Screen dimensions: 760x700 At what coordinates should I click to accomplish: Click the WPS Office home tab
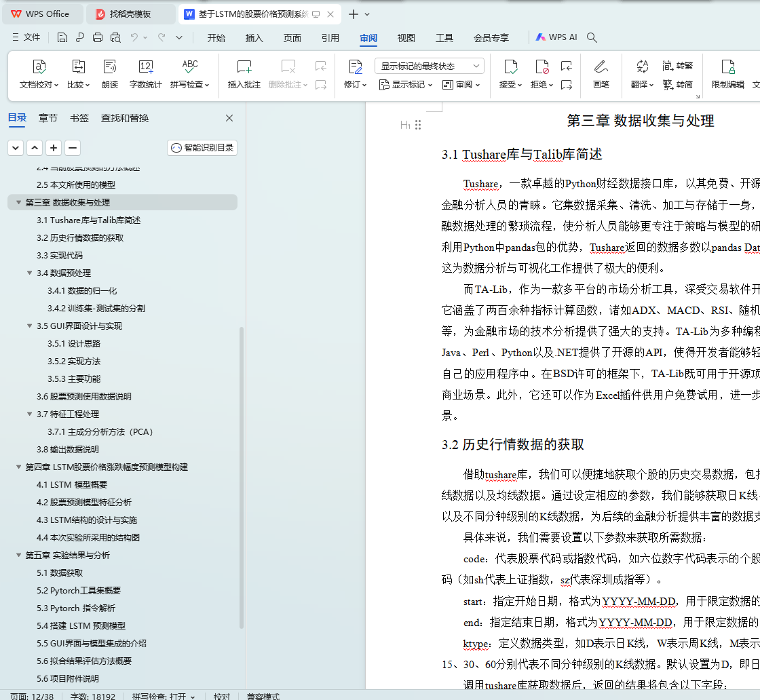(42, 14)
